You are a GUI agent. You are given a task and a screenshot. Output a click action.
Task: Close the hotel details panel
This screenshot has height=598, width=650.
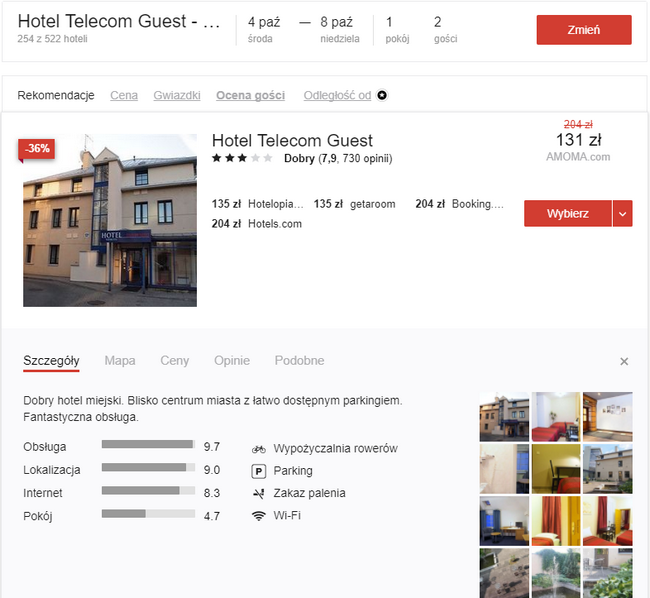624,361
